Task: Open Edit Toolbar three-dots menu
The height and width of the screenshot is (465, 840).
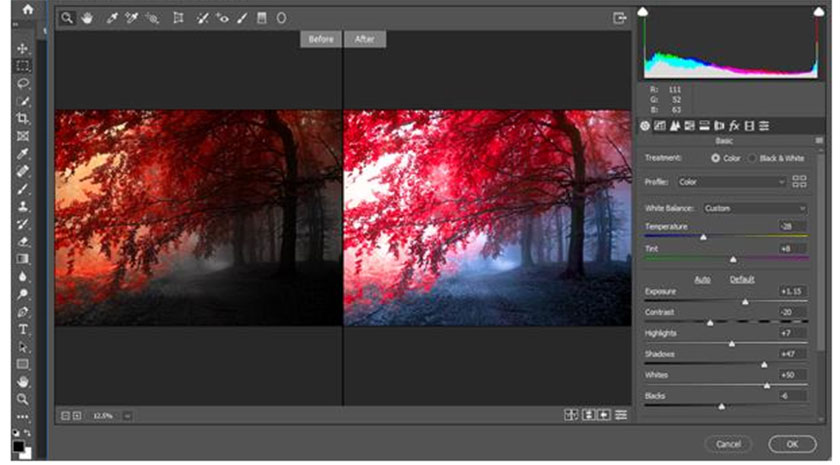Action: point(22,416)
